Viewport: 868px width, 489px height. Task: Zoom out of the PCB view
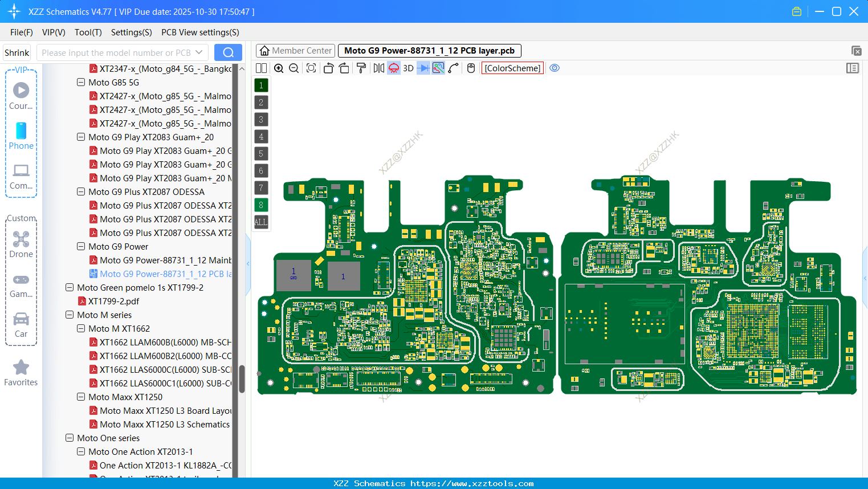point(293,68)
